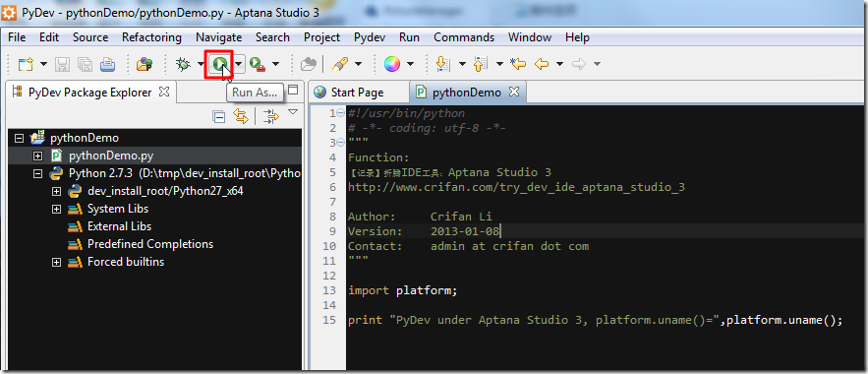Expand the dev_install_root/Python27_x64 node
The image size is (868, 374).
pos(56,191)
